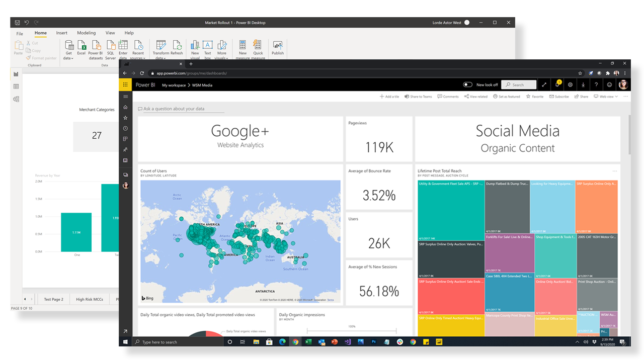
Task: Open Comments in dashboard toolbar
Action: click(x=448, y=97)
